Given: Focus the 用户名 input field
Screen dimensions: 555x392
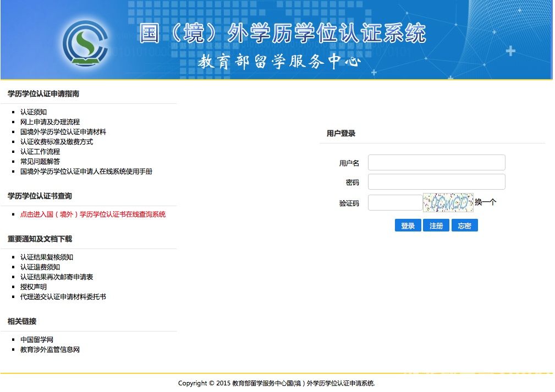Looking at the screenshot, I should tap(436, 163).
